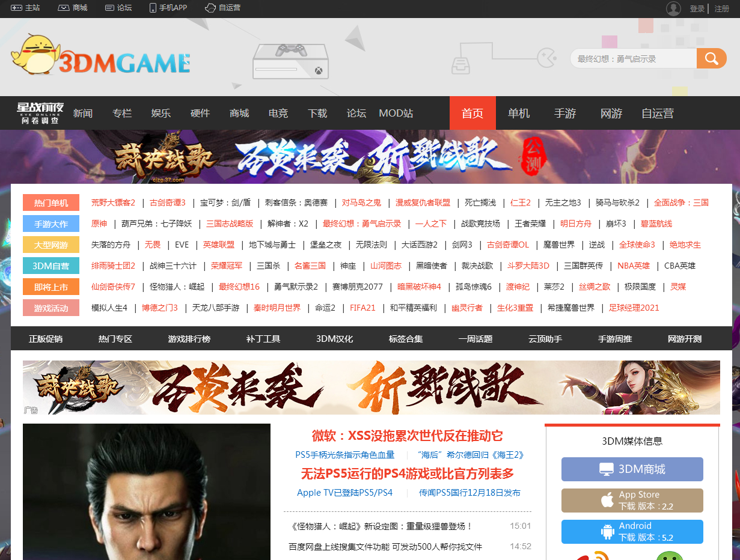This screenshot has height=560, width=740.
Task: Open the 专栏 nav item
Action: [122, 113]
